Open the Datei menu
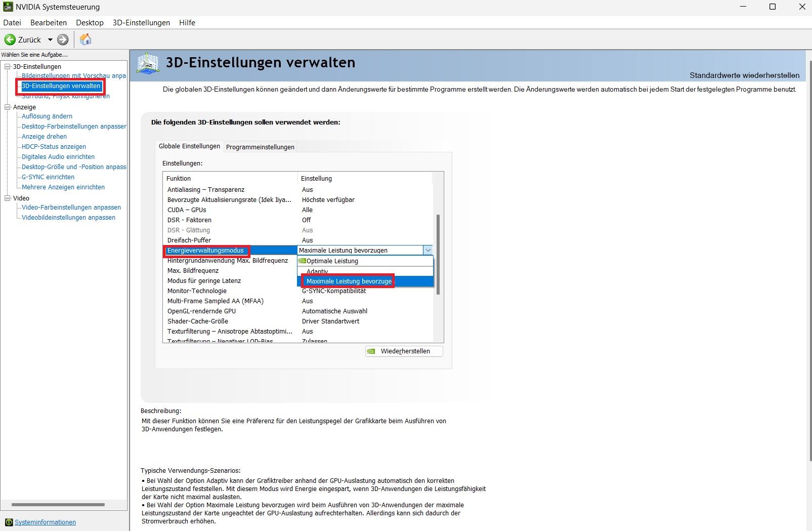 tap(12, 23)
